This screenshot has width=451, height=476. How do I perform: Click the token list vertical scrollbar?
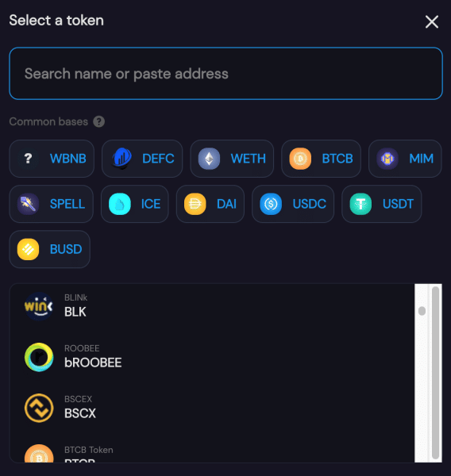point(435,373)
